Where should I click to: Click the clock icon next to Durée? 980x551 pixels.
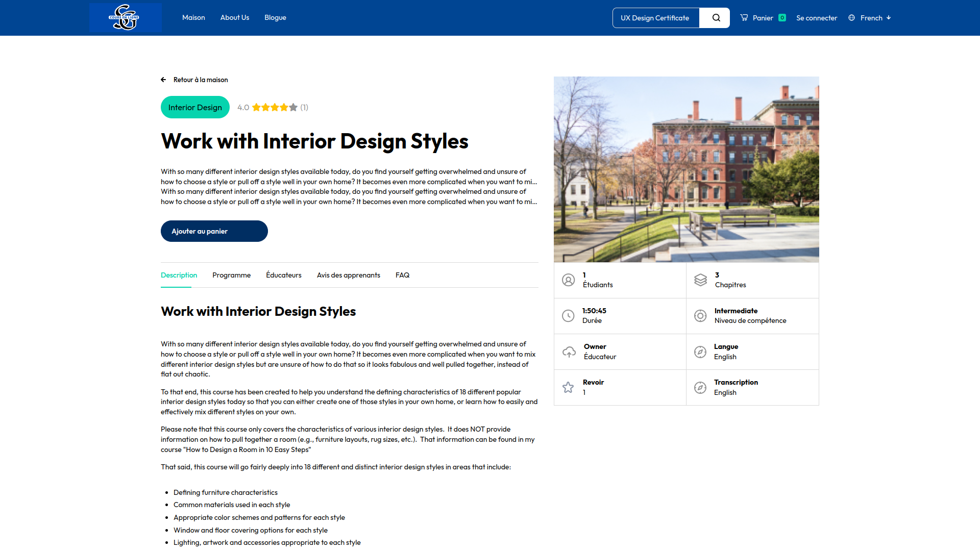coord(568,316)
